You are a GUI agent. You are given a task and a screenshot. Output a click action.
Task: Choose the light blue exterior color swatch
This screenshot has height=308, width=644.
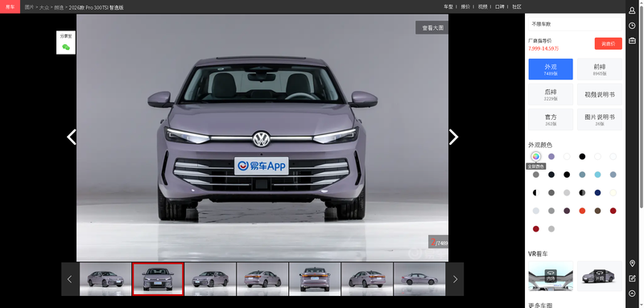click(597, 175)
